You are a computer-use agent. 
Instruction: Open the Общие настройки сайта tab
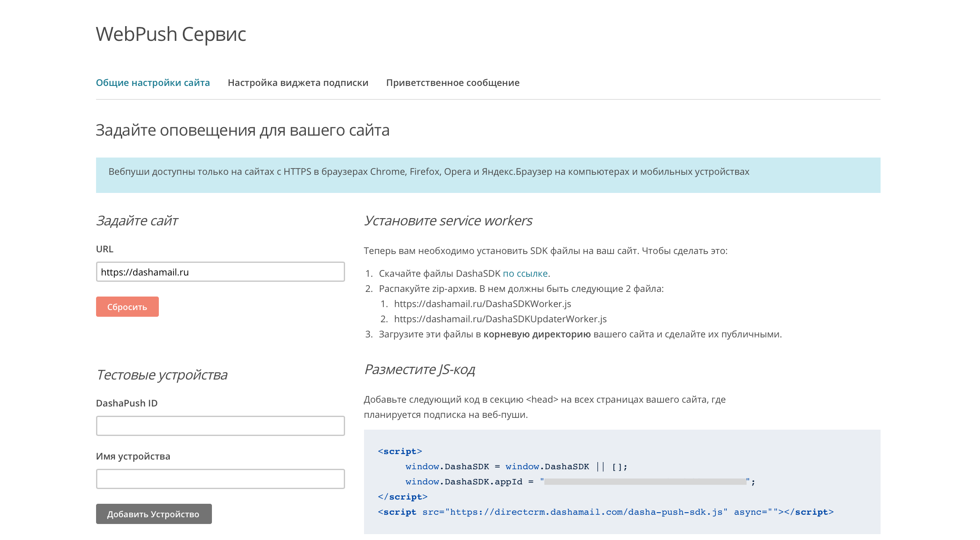click(x=153, y=83)
